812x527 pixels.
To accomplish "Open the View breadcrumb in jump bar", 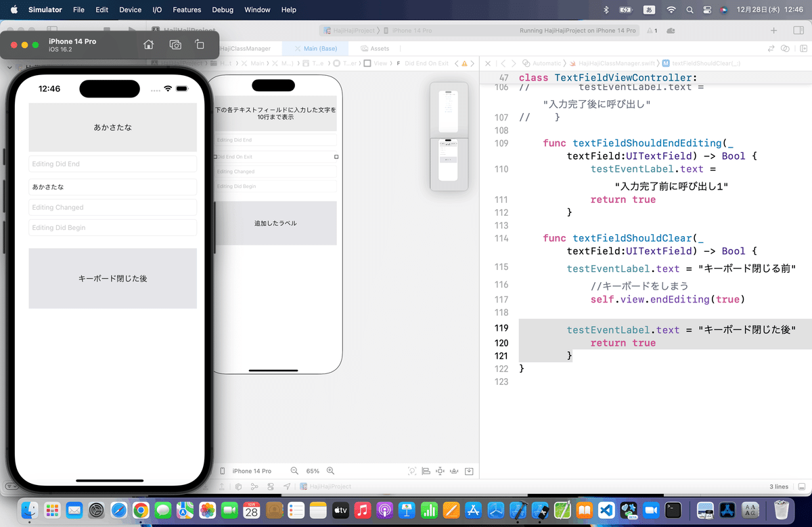I will (x=376, y=63).
